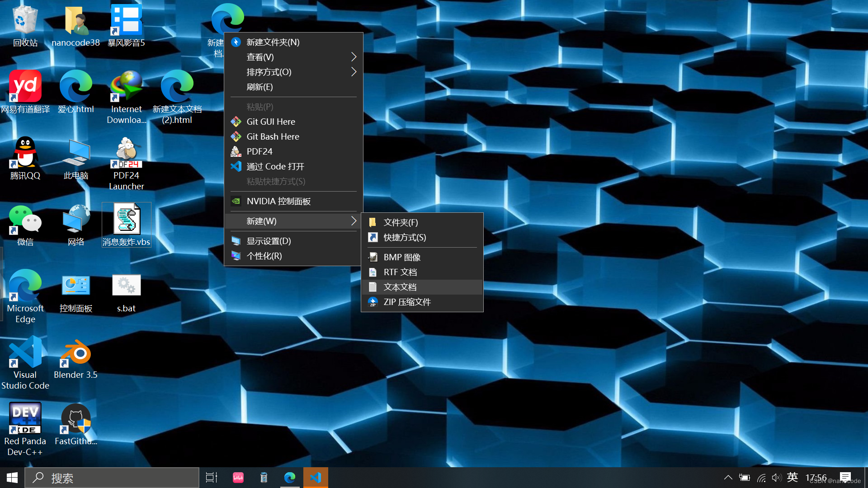Open 此电脑 (This PC) icon
This screenshot has height=488, width=868.
pos(75,159)
